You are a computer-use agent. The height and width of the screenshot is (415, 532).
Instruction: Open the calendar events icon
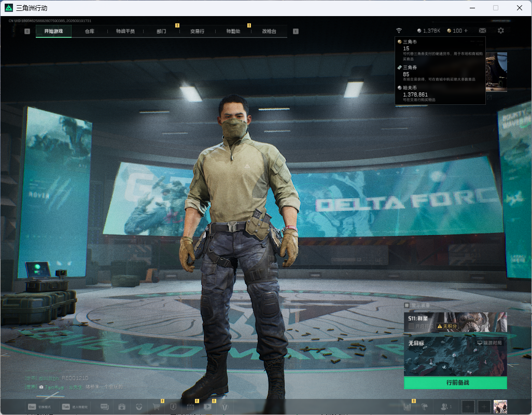(190, 407)
